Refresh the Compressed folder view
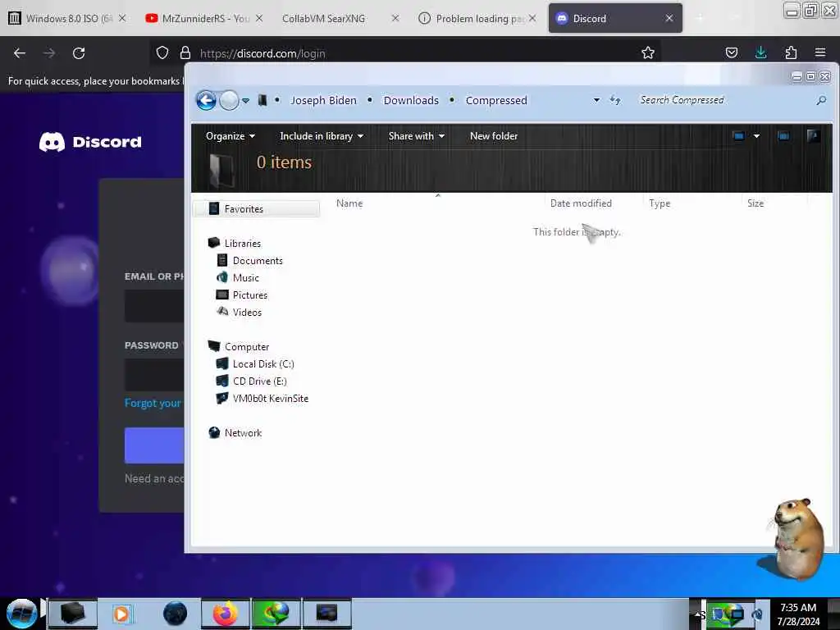The width and height of the screenshot is (840, 630). point(615,100)
